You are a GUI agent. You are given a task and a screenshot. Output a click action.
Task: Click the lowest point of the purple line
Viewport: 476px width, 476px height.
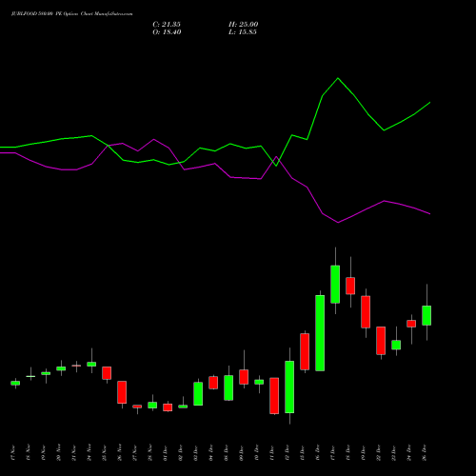tap(338, 223)
